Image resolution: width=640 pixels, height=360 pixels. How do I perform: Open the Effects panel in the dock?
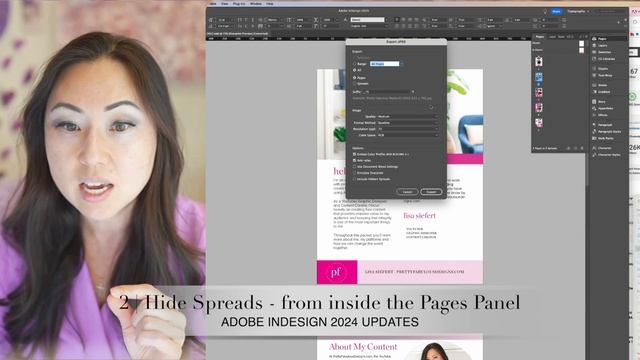[602, 115]
